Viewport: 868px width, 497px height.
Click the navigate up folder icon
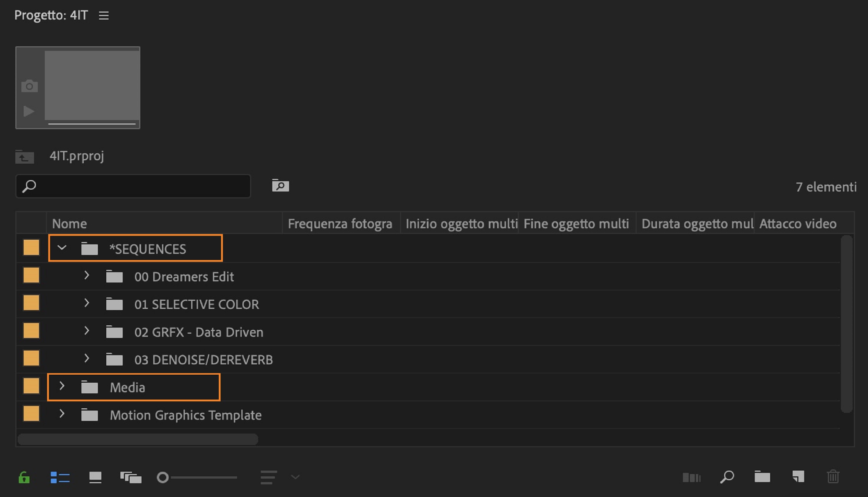point(24,157)
